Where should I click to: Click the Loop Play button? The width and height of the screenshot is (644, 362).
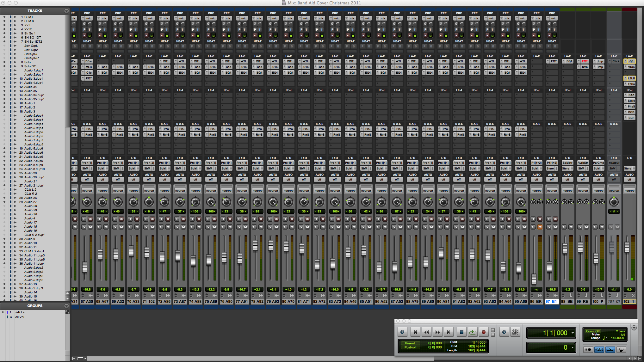click(x=473, y=332)
